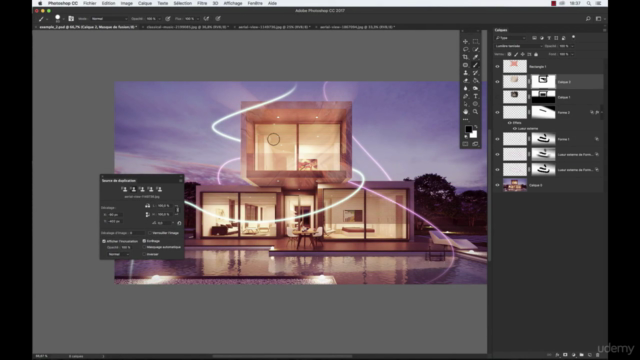Open overlay blend Normal dropdown in clone panel
The width and height of the screenshot is (640, 360).
pyautogui.click(x=118, y=254)
